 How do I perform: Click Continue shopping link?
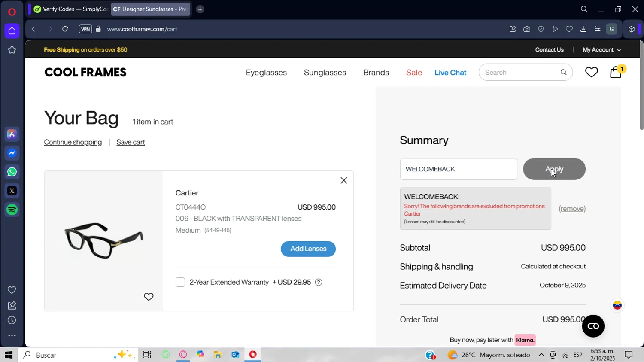tap(73, 142)
